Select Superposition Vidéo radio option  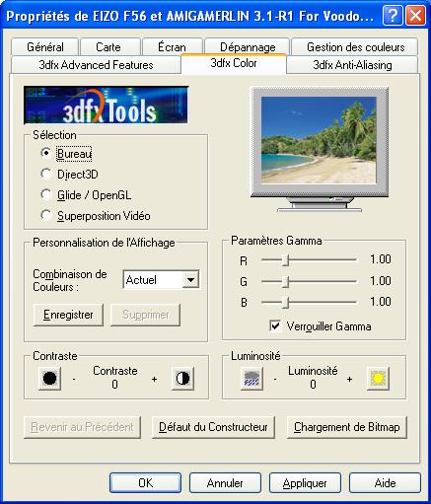pos(46,216)
